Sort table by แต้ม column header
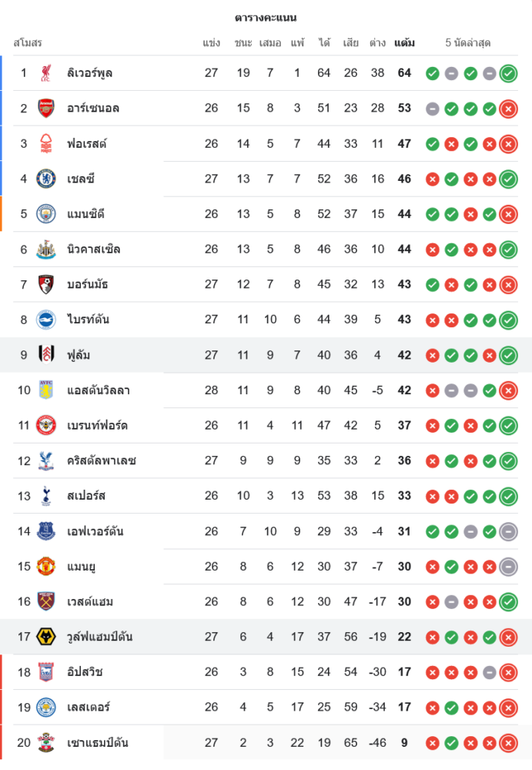 [x=404, y=43]
